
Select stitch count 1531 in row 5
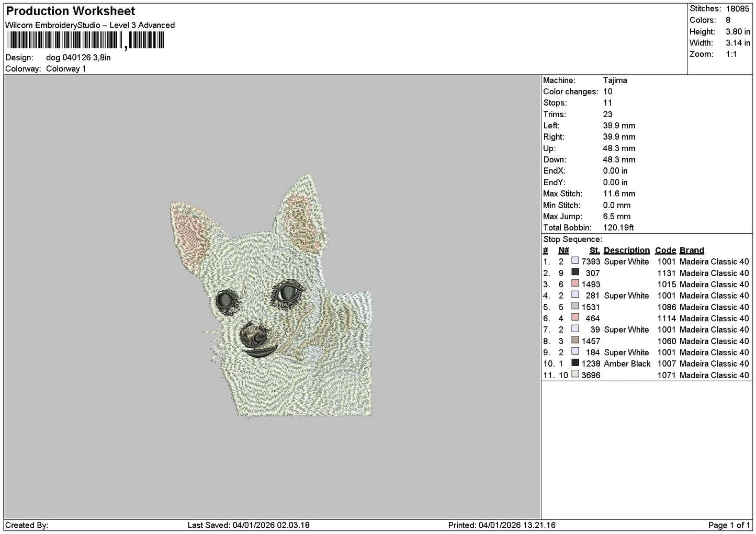pos(591,307)
